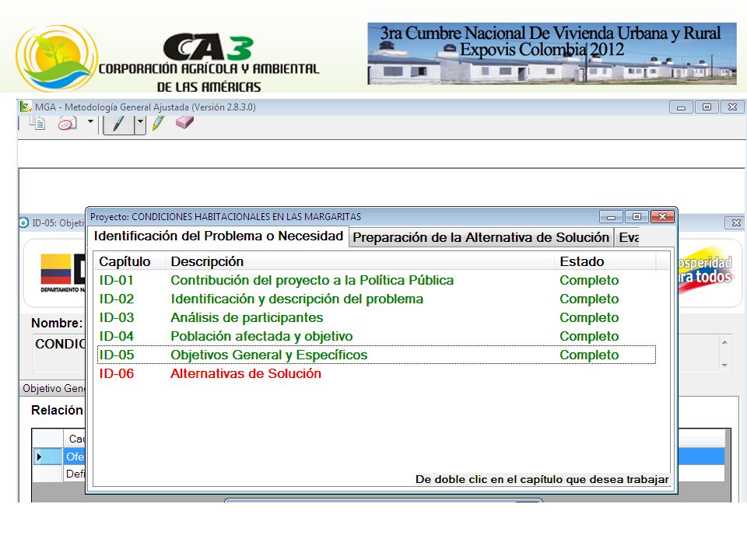Click scroll down arrow of Nombre field

pos(724,366)
